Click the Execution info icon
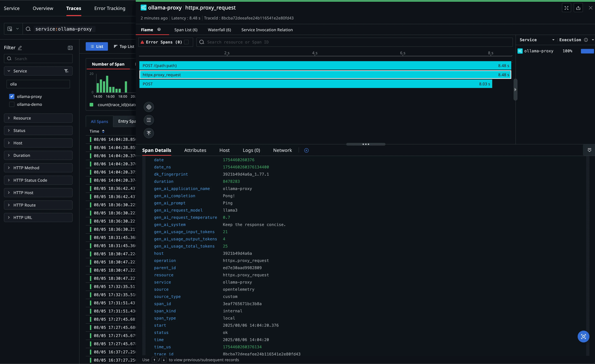595x364 pixels. [586, 40]
